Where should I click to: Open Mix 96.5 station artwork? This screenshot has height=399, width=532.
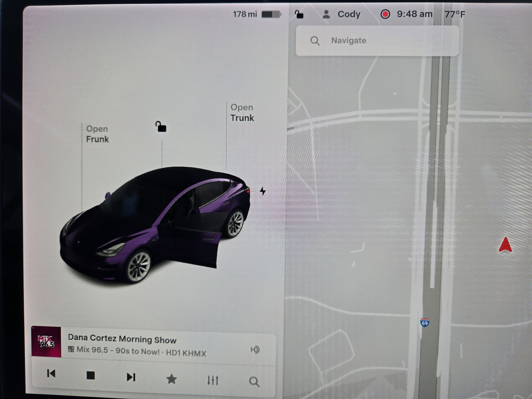pos(46,342)
